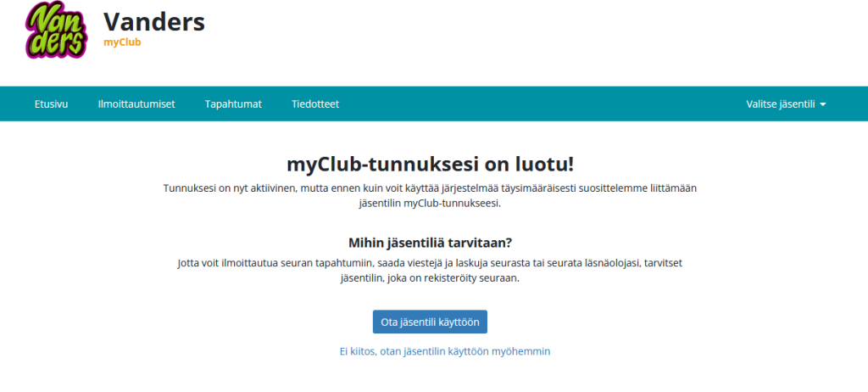This screenshot has height=392, width=868.
Task: Go to Ilmoittautumiset in the navbar
Action: (136, 104)
